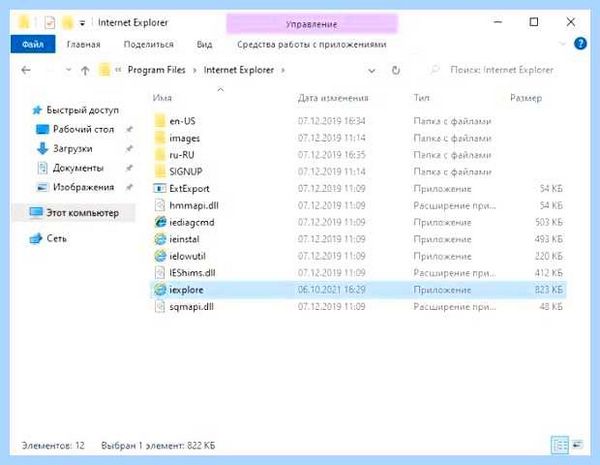The height and width of the screenshot is (465, 600).
Task: Select the SIGNUP folder icon
Action: (x=160, y=171)
